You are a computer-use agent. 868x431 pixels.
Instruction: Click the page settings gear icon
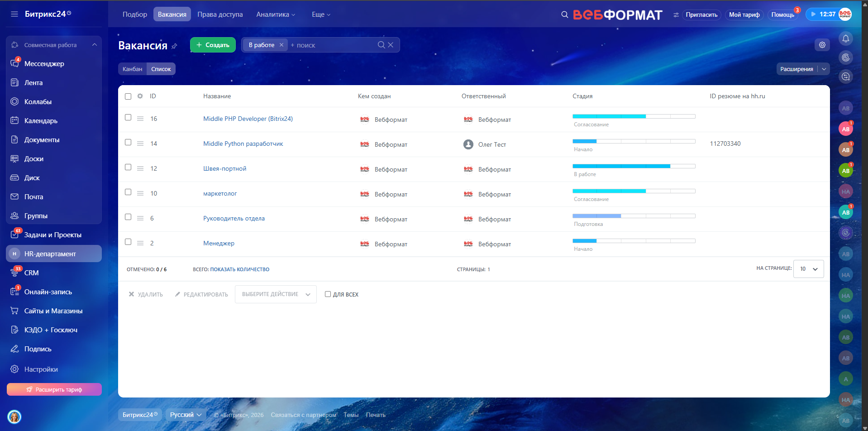coord(822,45)
